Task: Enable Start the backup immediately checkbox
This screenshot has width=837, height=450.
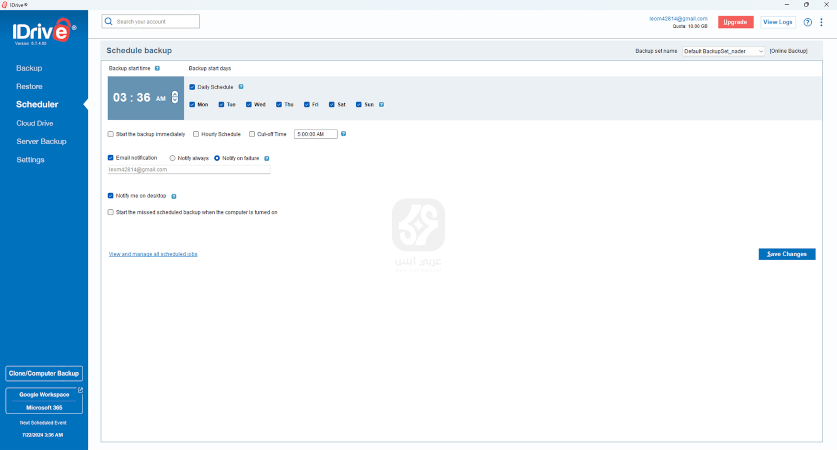Action: 111,133
